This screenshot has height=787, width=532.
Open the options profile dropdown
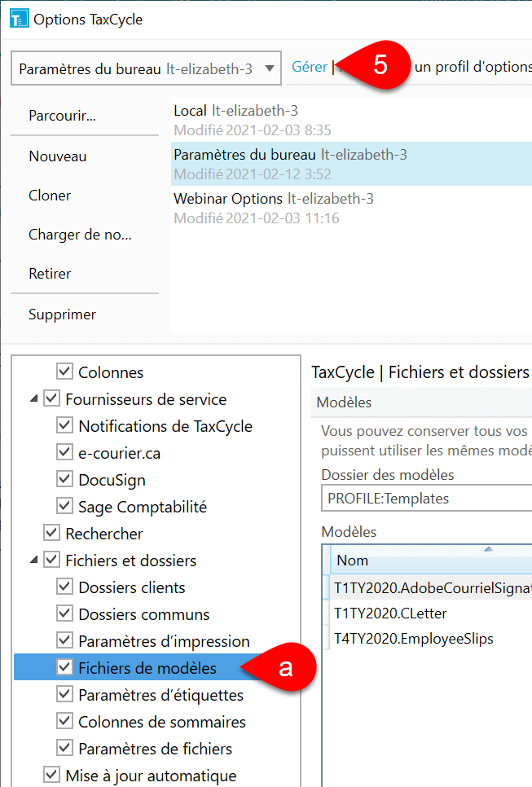[146, 68]
